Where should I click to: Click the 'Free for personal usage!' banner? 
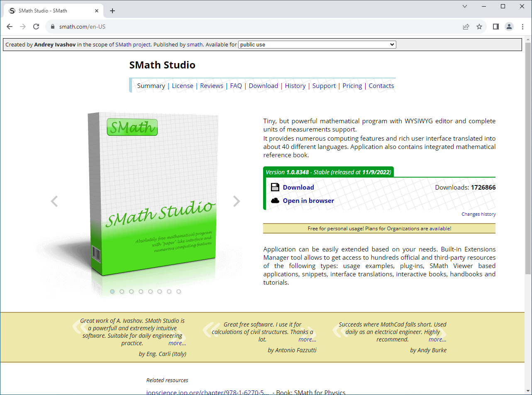coord(379,229)
